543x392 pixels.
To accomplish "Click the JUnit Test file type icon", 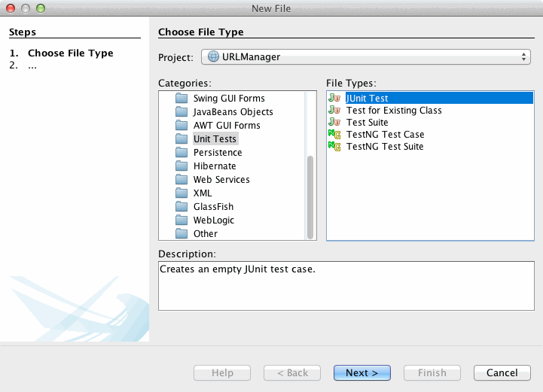I will (x=334, y=98).
